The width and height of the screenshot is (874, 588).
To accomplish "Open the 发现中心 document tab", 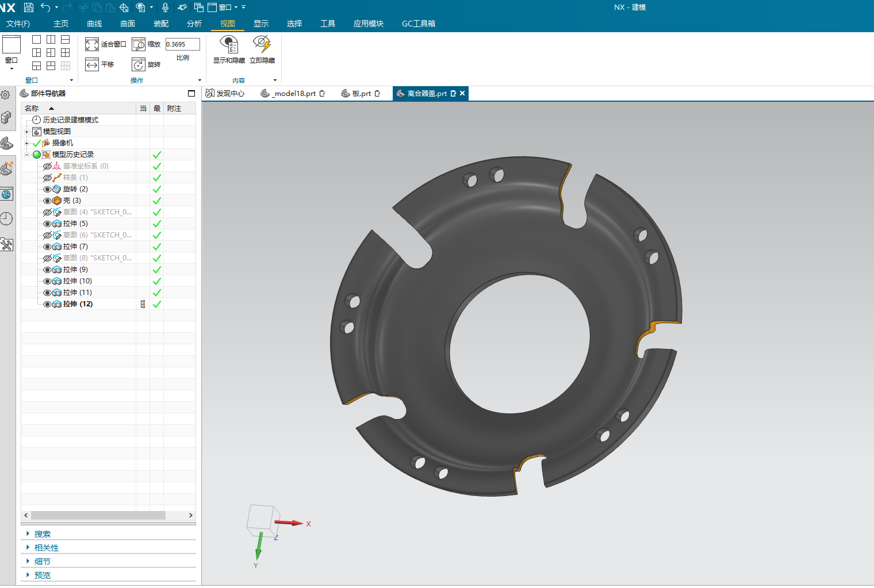I will [225, 93].
